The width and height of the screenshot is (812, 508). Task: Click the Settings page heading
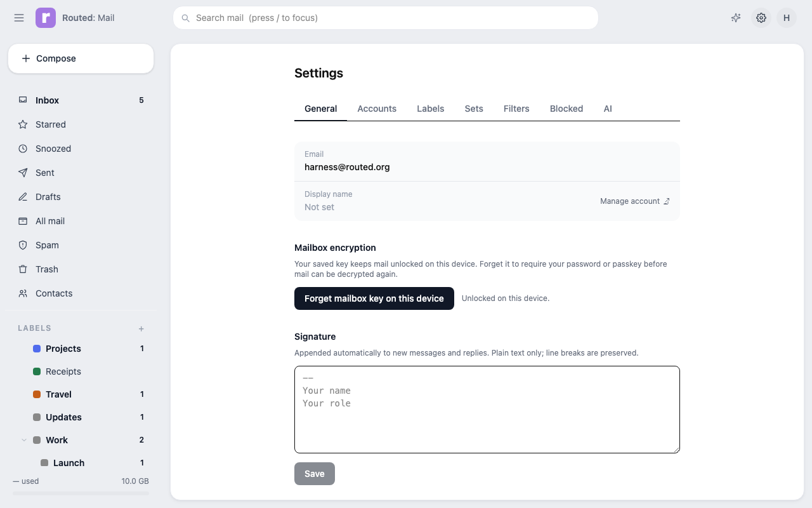point(318,73)
